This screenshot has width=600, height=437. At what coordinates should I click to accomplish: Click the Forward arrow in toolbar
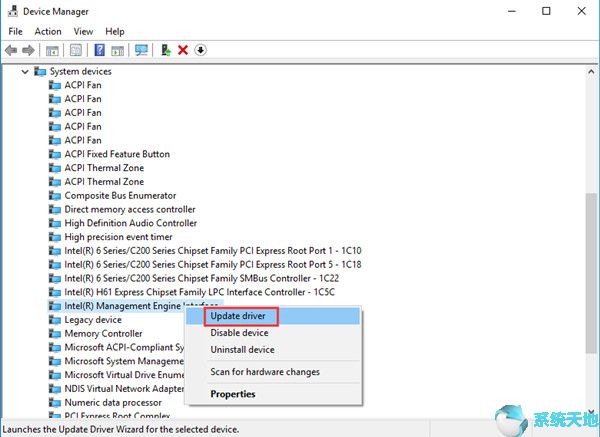coord(28,50)
